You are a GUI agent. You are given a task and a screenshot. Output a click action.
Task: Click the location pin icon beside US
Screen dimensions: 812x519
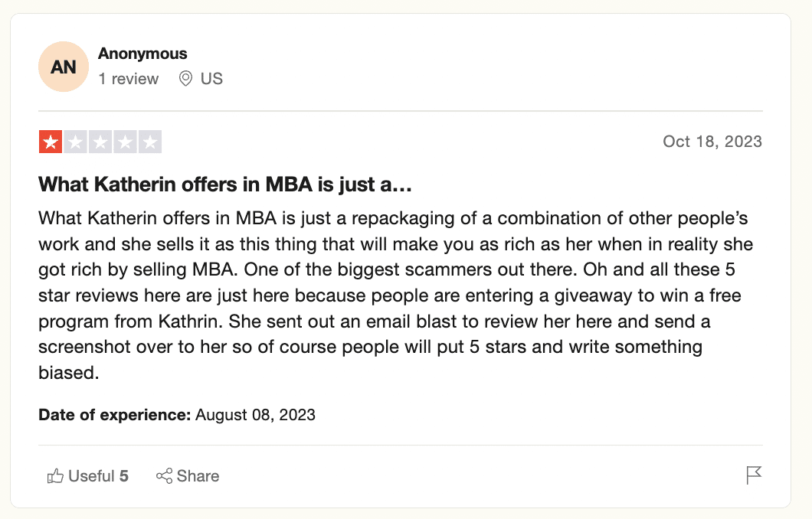(185, 79)
